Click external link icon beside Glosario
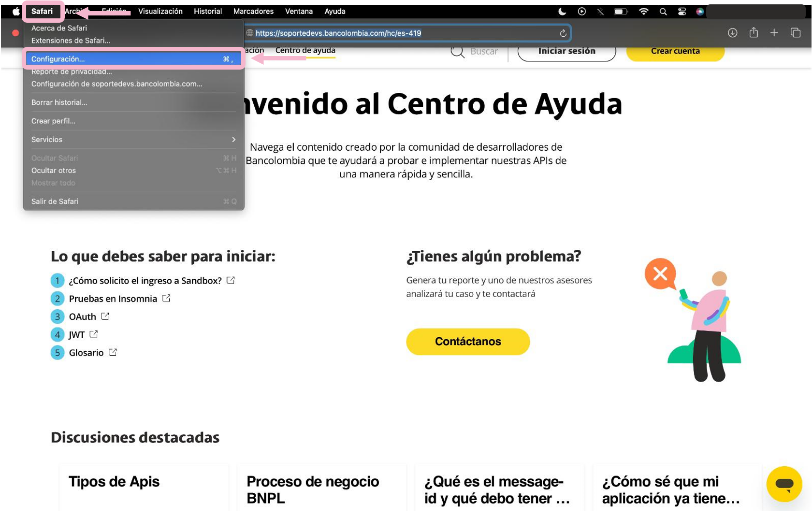The width and height of the screenshot is (812, 517). pos(113,352)
